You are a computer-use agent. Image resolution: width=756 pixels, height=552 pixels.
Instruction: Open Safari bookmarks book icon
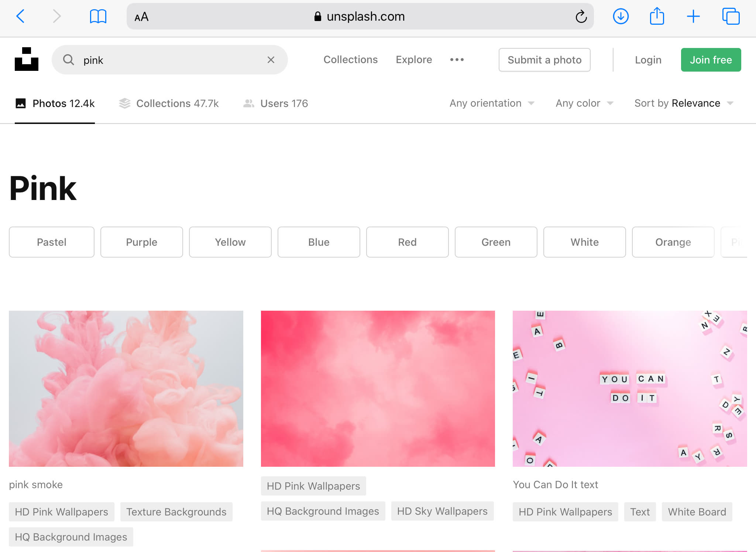[x=98, y=17]
